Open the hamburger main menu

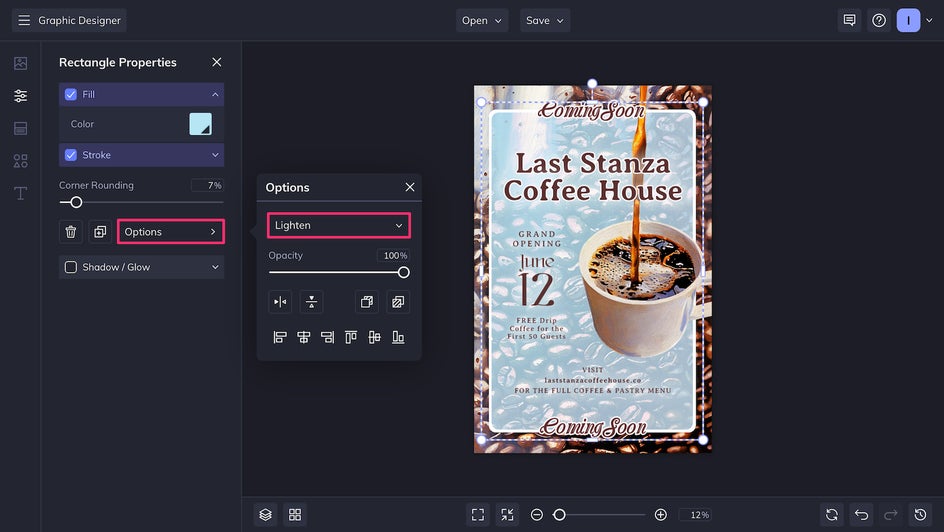click(x=24, y=20)
